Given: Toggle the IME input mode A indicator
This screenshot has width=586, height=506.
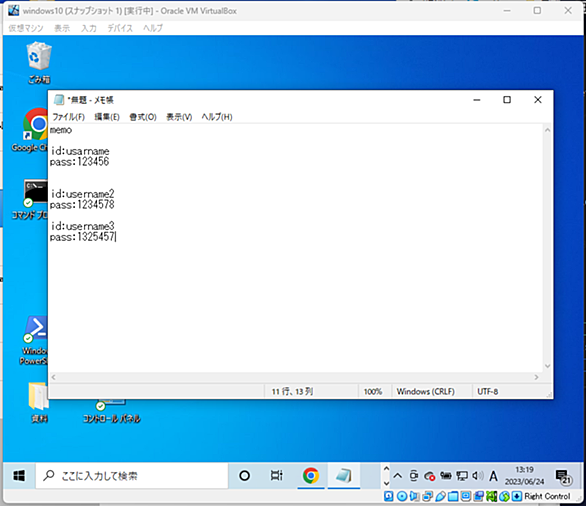Looking at the screenshot, I should 493,476.
